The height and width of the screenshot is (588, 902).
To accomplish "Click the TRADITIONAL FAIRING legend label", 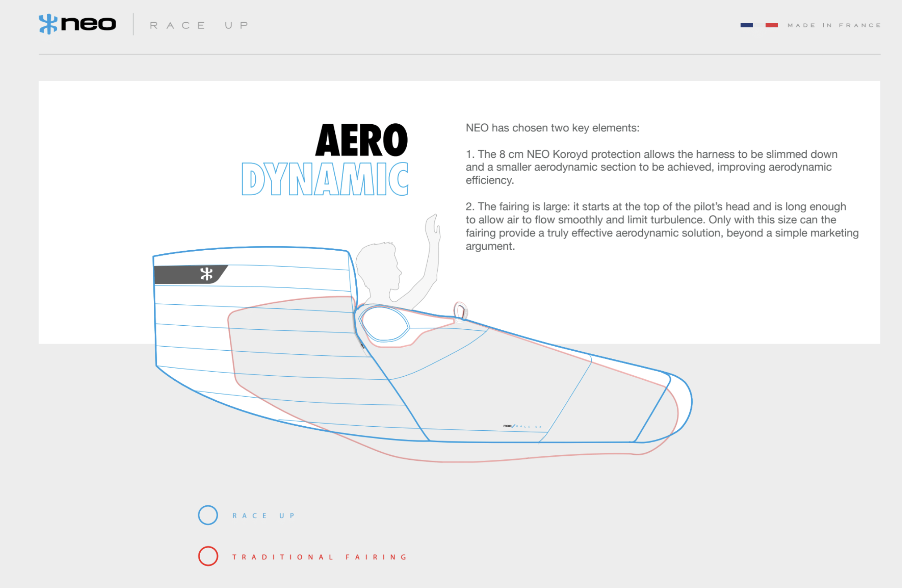I will [320, 557].
